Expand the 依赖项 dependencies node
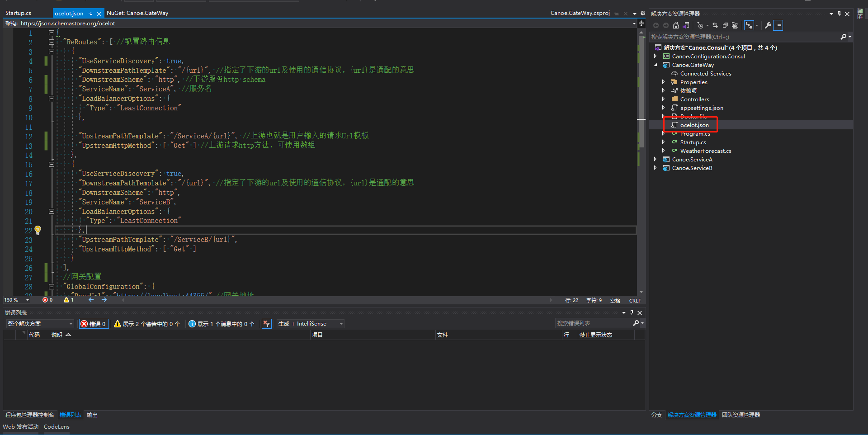 pos(664,90)
